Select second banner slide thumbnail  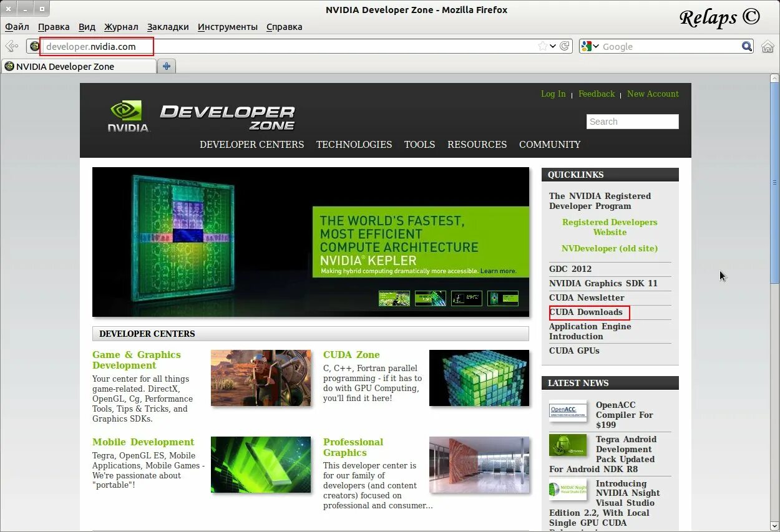click(431, 298)
